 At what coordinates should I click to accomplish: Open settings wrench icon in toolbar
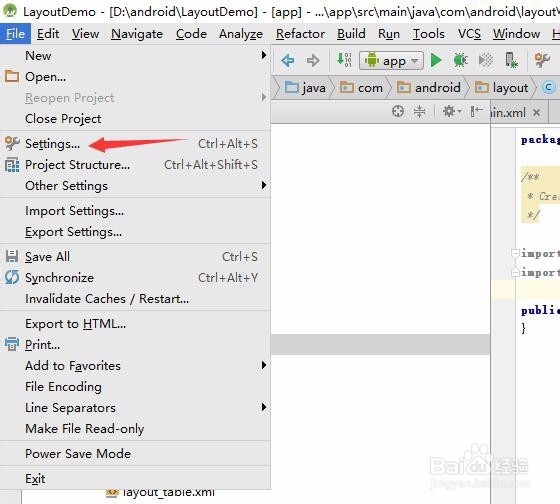[542, 60]
